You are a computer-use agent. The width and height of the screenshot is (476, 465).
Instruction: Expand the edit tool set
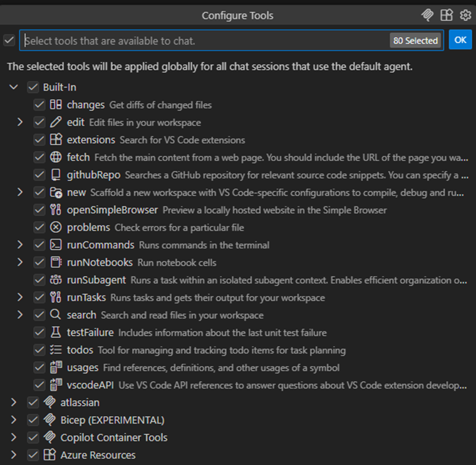click(x=20, y=122)
